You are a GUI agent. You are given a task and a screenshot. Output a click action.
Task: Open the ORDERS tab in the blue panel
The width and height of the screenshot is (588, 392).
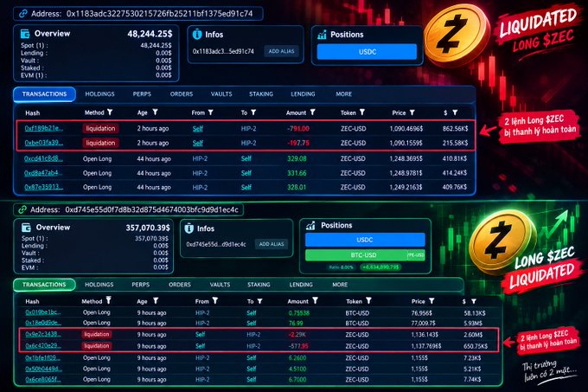pyautogui.click(x=182, y=94)
